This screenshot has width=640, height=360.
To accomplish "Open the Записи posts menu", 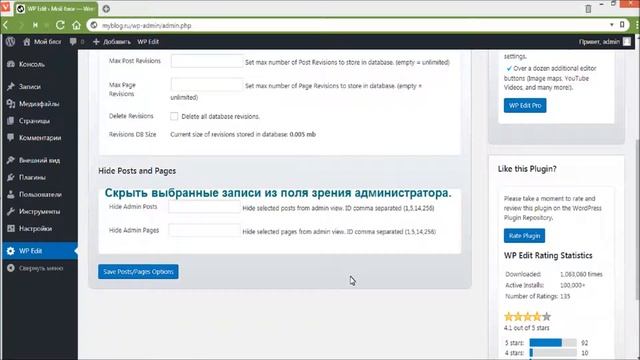I will 39,87.
